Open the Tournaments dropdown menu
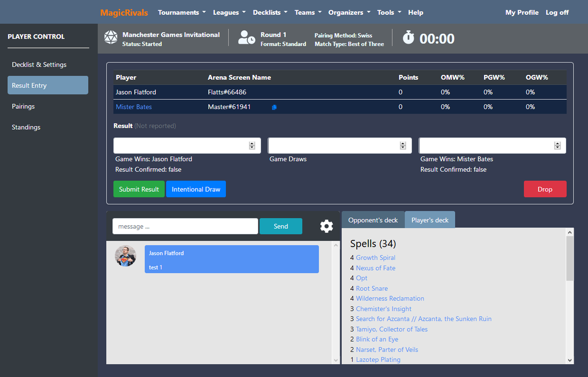 (182, 12)
